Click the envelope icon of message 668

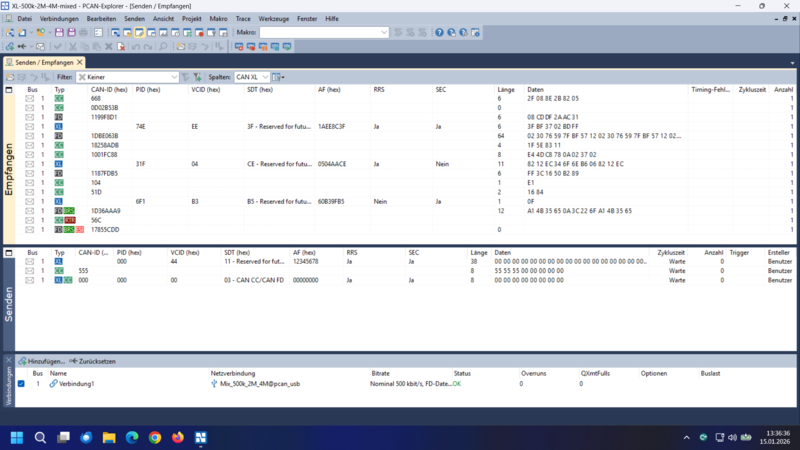coord(30,98)
